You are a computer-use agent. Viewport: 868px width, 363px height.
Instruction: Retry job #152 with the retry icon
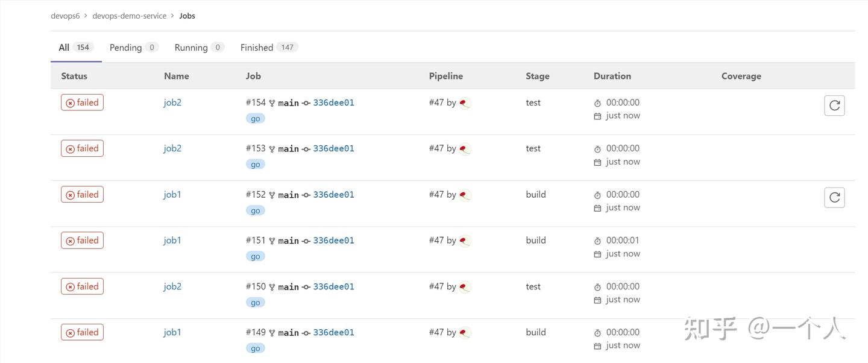tap(834, 197)
